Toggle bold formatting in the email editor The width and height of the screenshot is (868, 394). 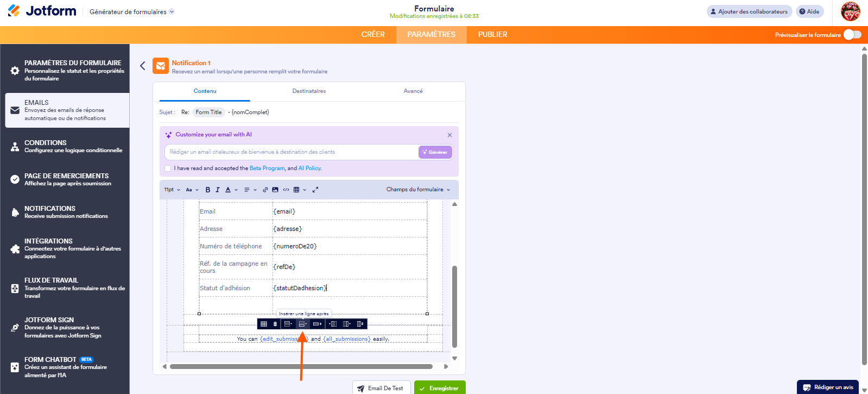(x=207, y=190)
